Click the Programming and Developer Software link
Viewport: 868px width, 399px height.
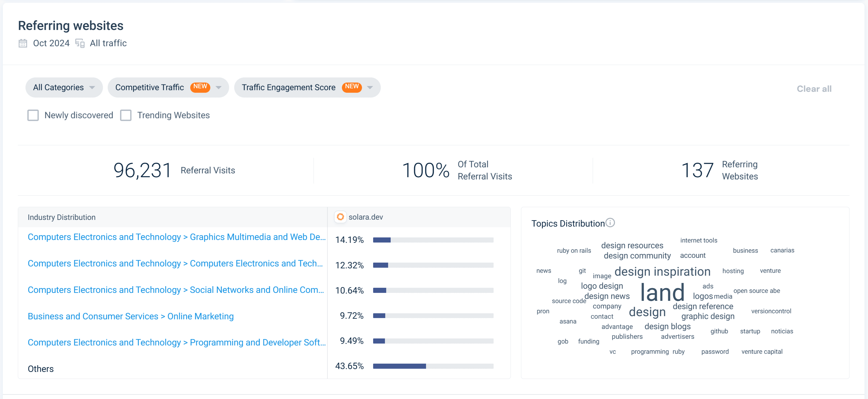[x=177, y=342]
